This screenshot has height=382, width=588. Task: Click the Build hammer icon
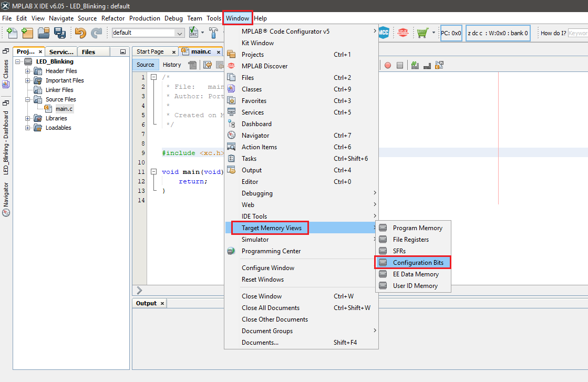tap(213, 33)
